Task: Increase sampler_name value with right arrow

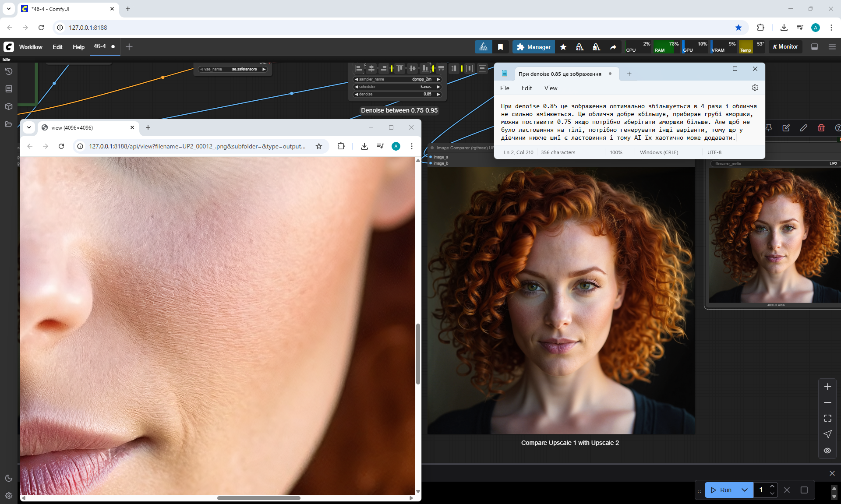Action: 438,79
